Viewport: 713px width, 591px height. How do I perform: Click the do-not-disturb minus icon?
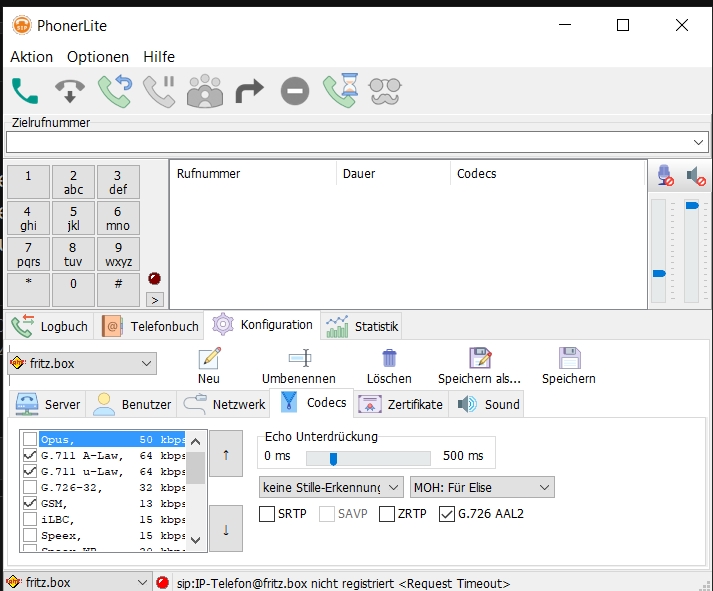[x=295, y=91]
